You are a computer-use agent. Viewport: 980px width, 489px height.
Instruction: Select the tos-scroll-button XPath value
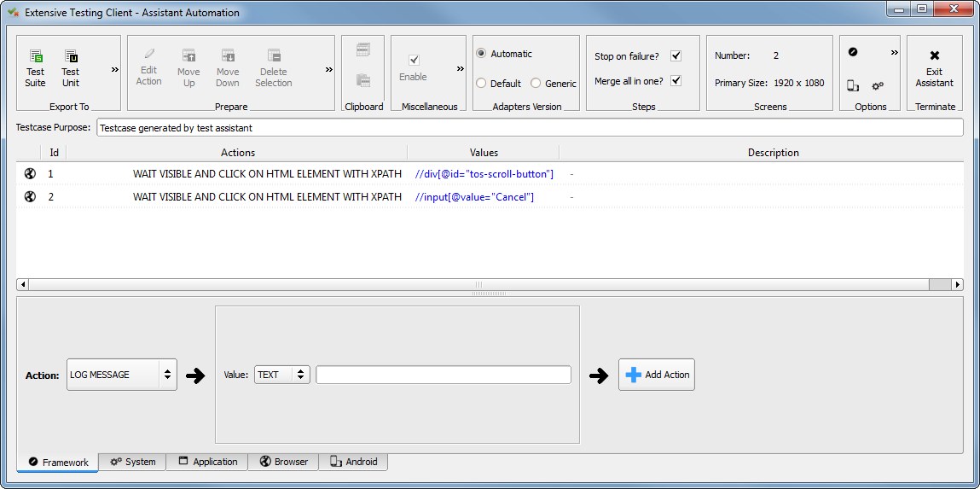click(484, 174)
